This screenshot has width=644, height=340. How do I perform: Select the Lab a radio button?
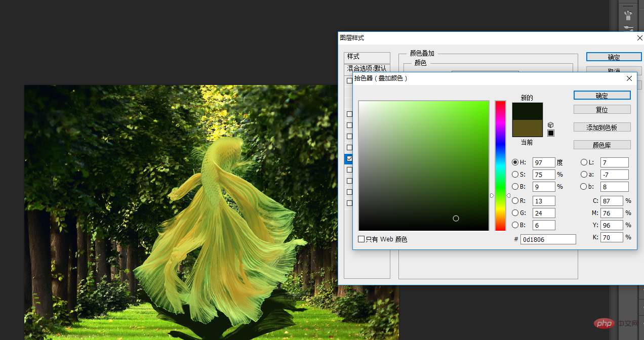(x=584, y=175)
